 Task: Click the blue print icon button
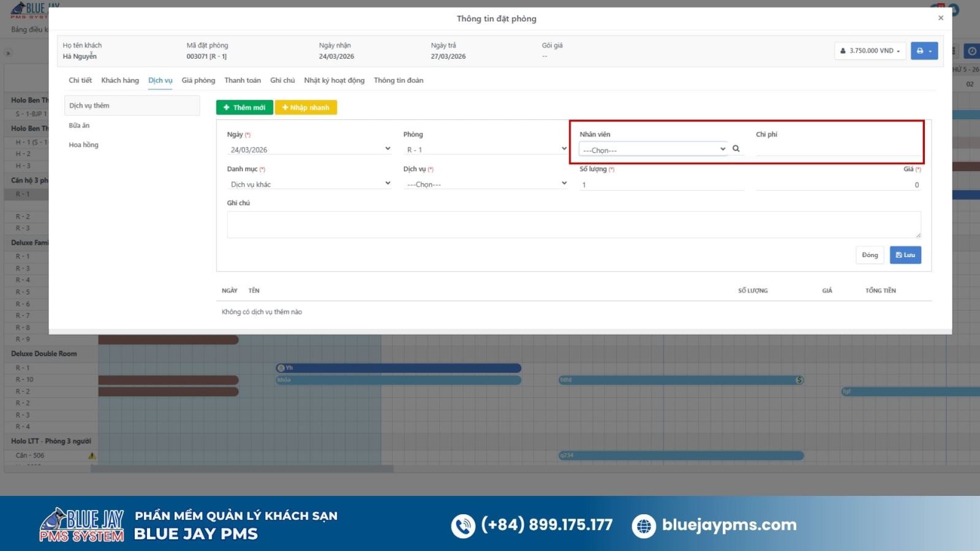924,51
